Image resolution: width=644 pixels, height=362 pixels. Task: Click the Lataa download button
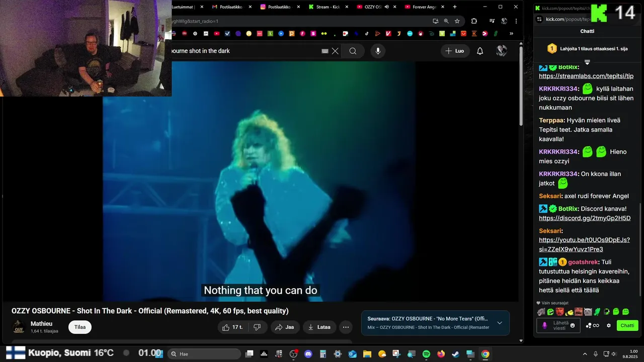pos(319,327)
